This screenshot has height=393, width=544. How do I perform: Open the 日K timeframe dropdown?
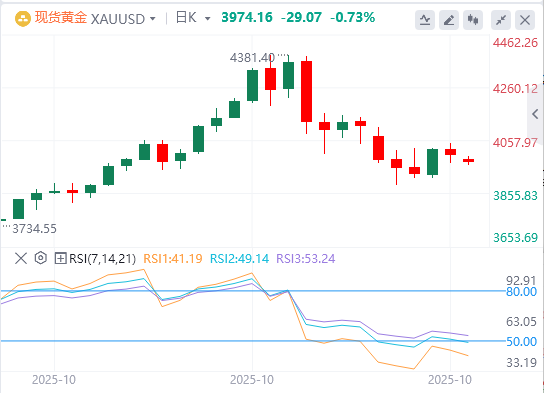click(x=193, y=18)
